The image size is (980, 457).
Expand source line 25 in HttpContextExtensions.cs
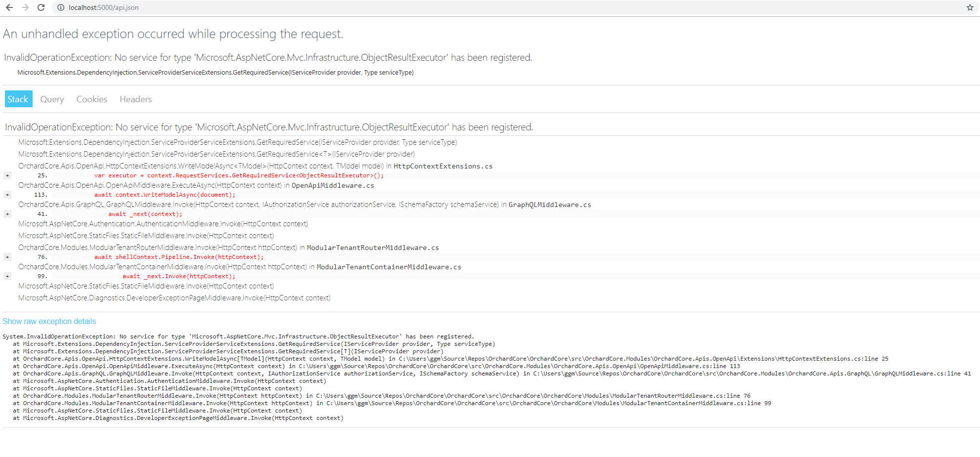pyautogui.click(x=7, y=175)
